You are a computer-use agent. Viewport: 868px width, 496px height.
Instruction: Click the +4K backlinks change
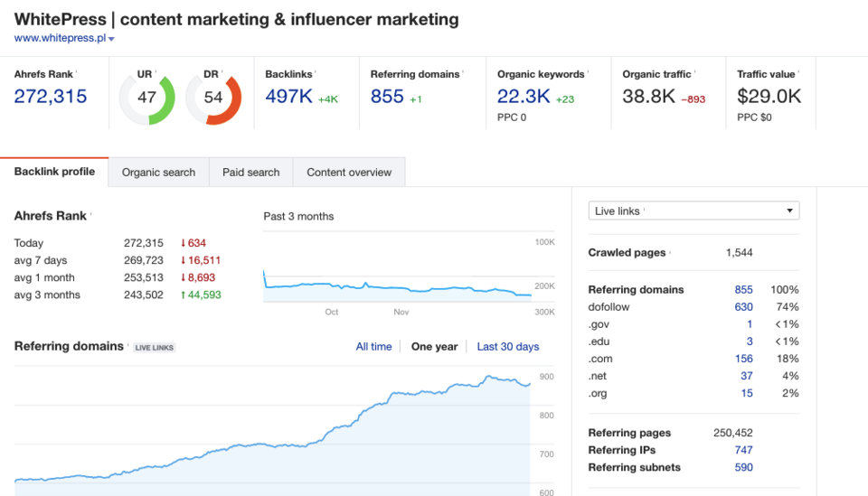point(327,99)
